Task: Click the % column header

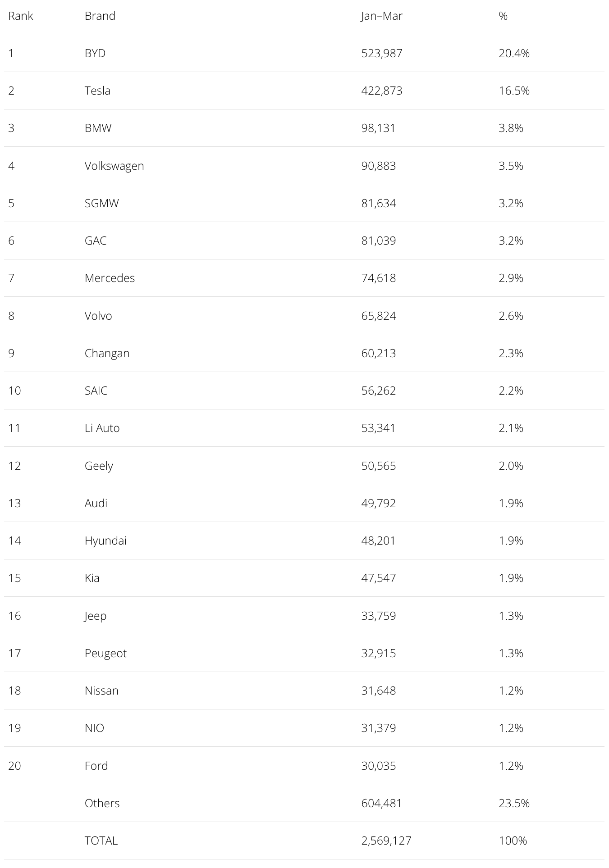Action: click(503, 16)
